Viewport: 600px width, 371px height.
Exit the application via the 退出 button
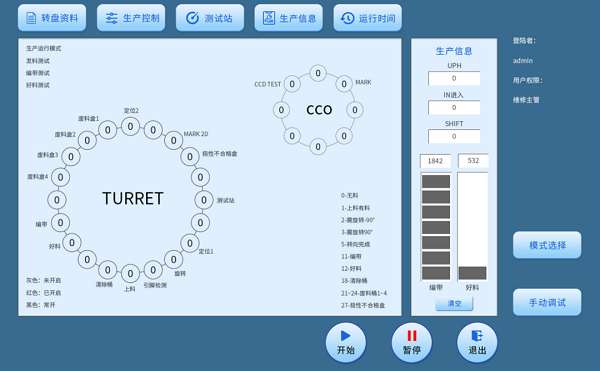[477, 343]
